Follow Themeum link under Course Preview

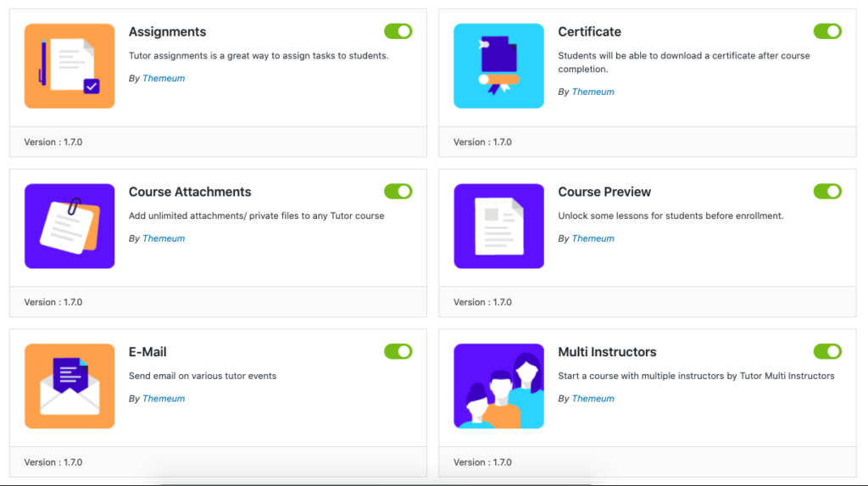click(593, 238)
